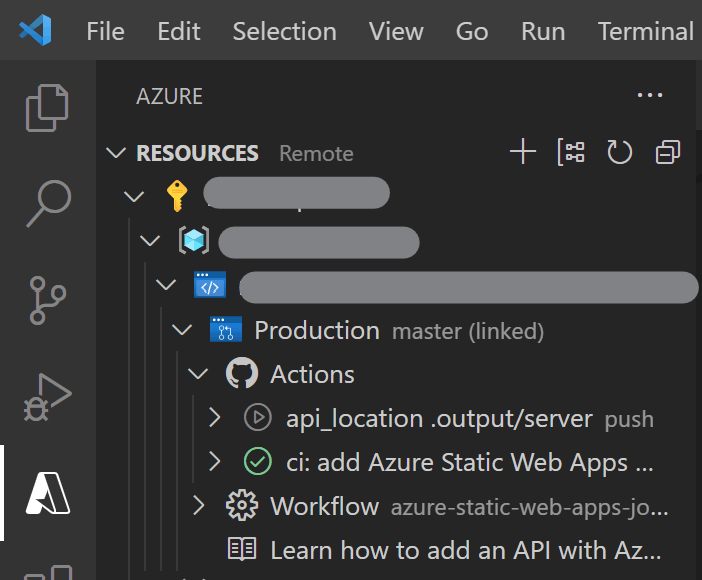The height and width of the screenshot is (580, 702).
Task: Collapse the resource group node chevron
Action: pyautogui.click(x=150, y=241)
